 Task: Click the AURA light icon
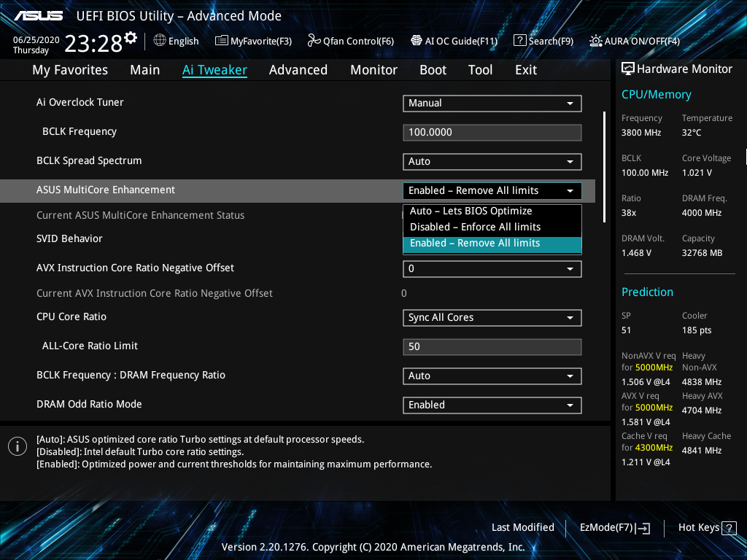point(595,41)
